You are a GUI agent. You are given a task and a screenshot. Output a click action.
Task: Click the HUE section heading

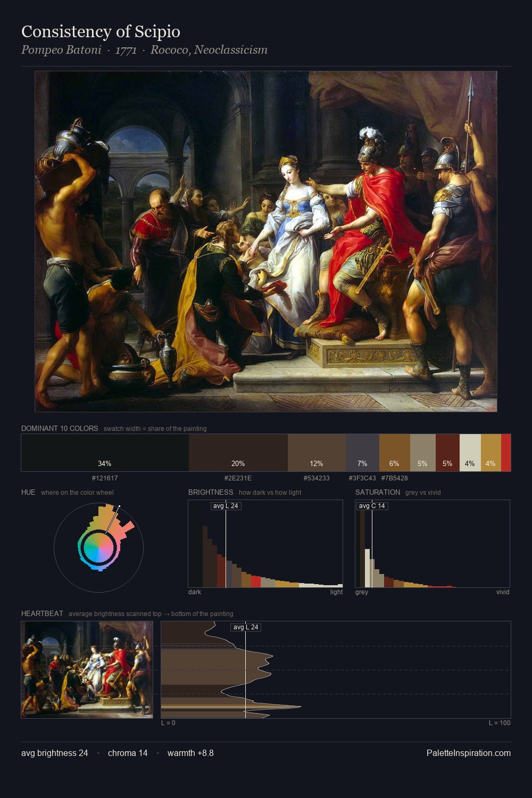click(28, 492)
